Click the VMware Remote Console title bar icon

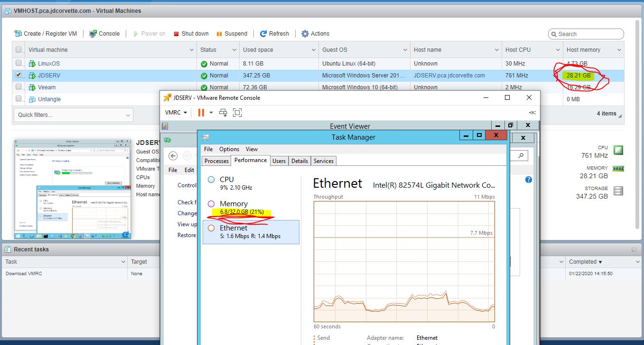pyautogui.click(x=167, y=98)
